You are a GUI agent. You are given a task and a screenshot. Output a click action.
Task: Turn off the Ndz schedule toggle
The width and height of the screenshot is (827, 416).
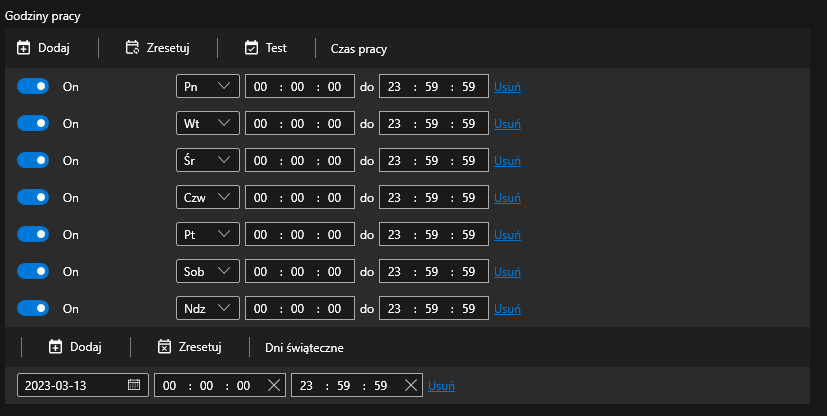coord(33,308)
